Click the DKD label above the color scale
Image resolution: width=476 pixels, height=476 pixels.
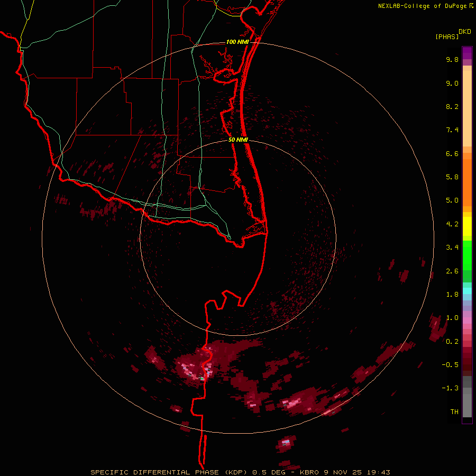pyautogui.click(x=465, y=31)
